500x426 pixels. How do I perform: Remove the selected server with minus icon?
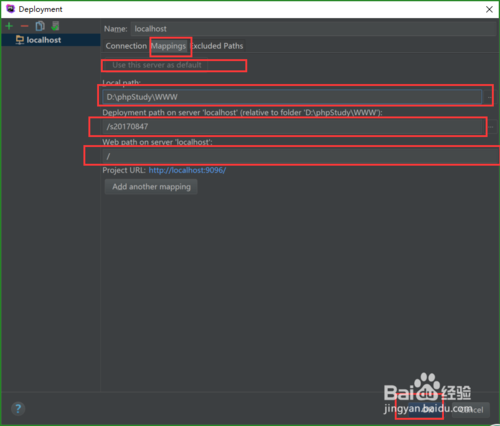pos(24,26)
